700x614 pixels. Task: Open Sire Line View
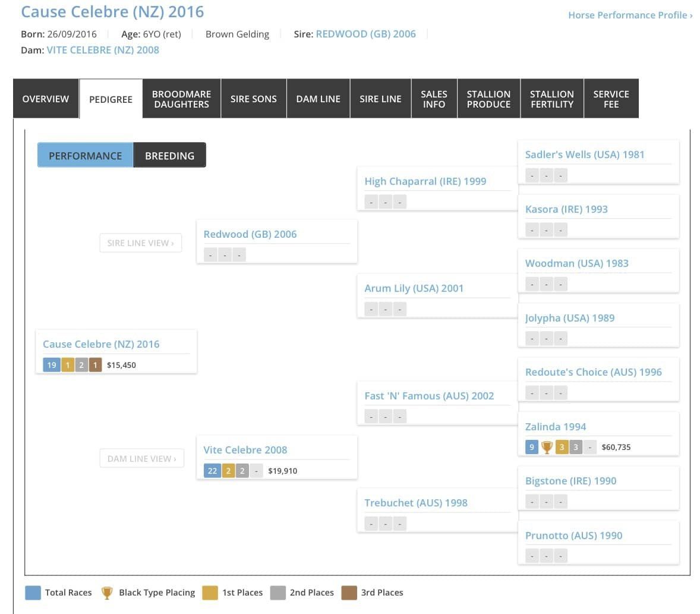click(141, 243)
